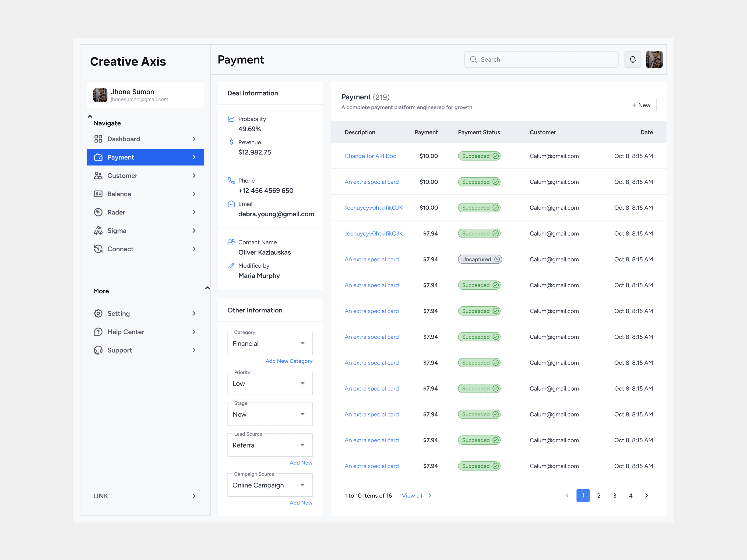747x560 pixels.
Task: Expand the Campaign Source dropdown
Action: click(269, 485)
